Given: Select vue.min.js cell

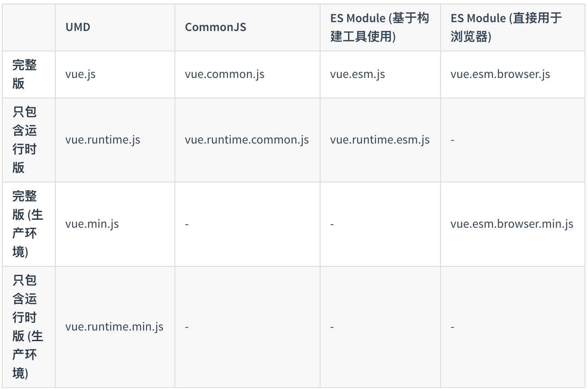Looking at the screenshot, I should pyautogui.click(x=92, y=224).
